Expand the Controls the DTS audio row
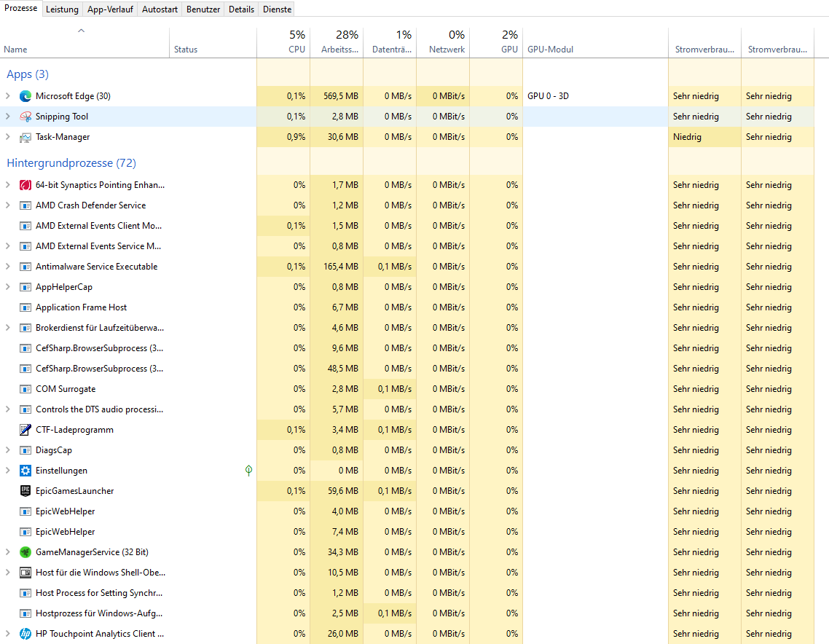Screen dimensions: 829x644 [x=7, y=409]
